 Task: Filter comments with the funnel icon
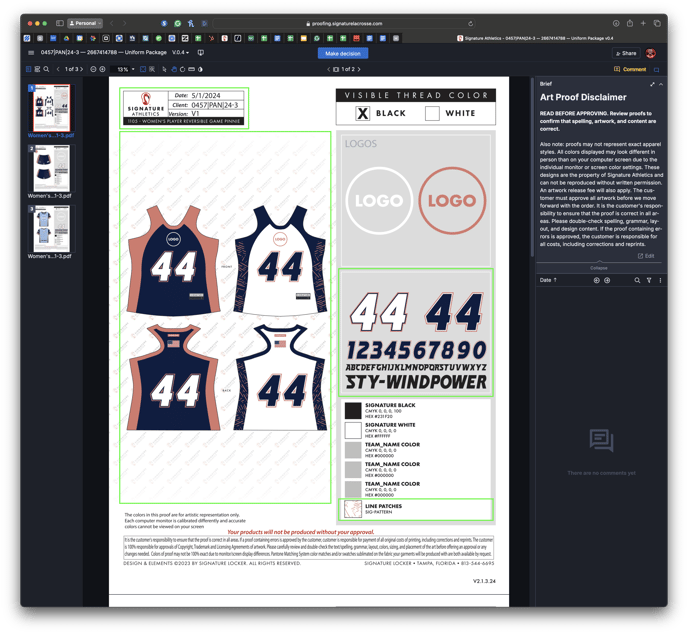point(649,281)
